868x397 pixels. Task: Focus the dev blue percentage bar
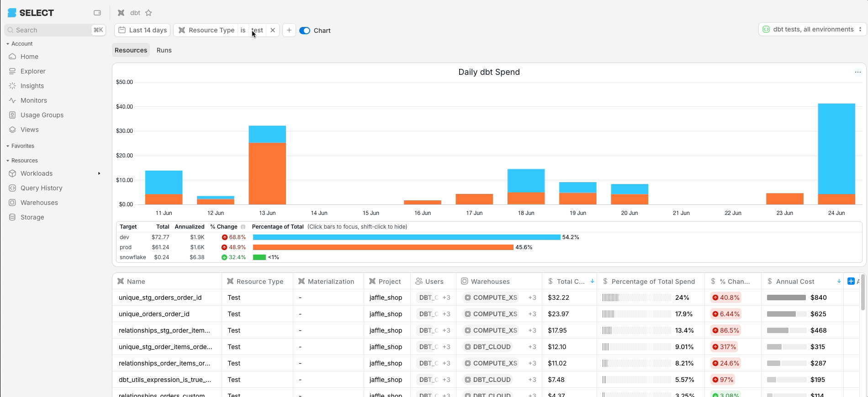[x=407, y=237]
